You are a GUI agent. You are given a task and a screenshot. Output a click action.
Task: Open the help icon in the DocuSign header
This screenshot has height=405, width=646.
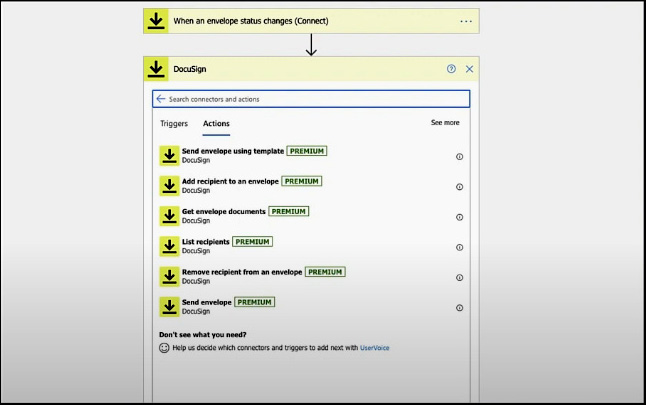pos(451,69)
